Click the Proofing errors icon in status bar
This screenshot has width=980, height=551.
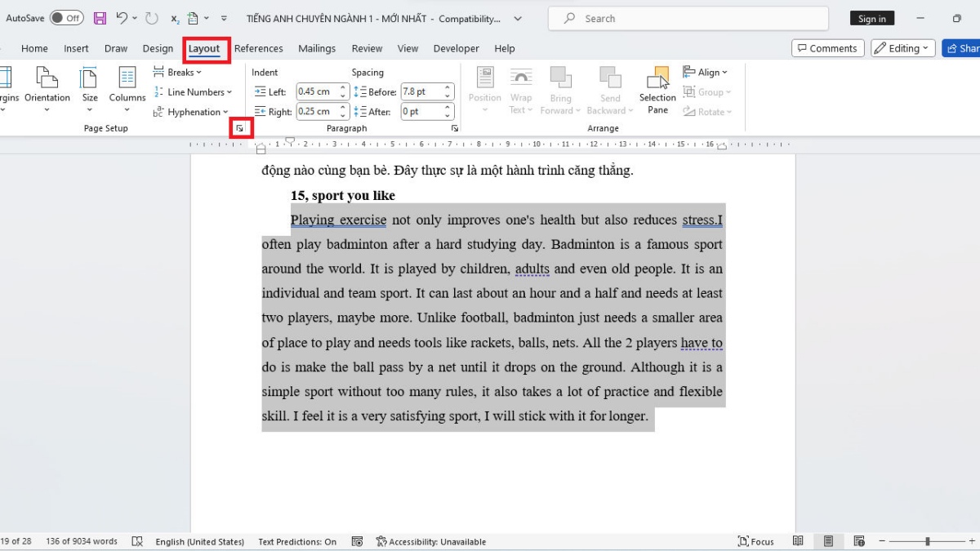[x=137, y=541]
